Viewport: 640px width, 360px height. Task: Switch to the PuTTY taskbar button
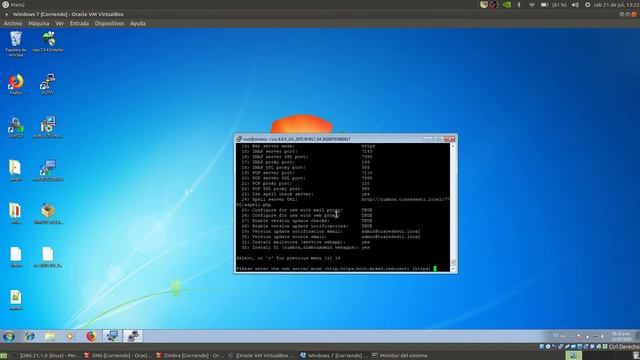coord(133,336)
